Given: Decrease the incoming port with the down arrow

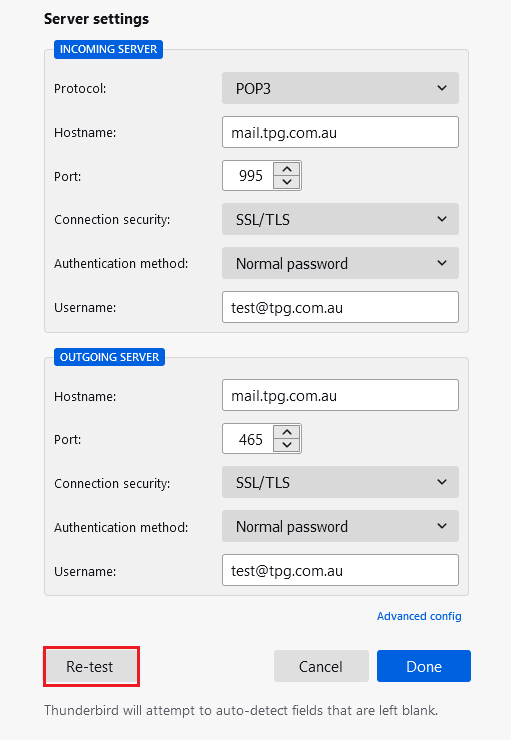Looking at the screenshot, I should point(287,182).
